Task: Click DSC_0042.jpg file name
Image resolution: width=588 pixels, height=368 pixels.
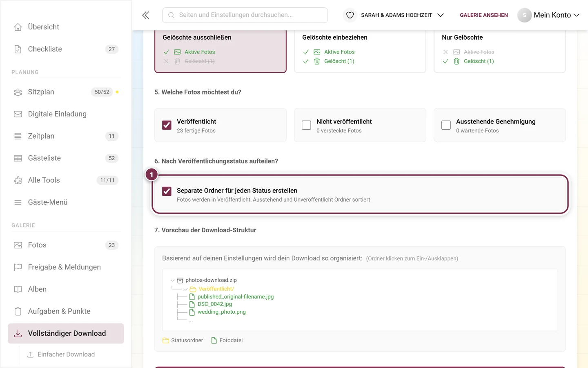Action: tap(215, 304)
